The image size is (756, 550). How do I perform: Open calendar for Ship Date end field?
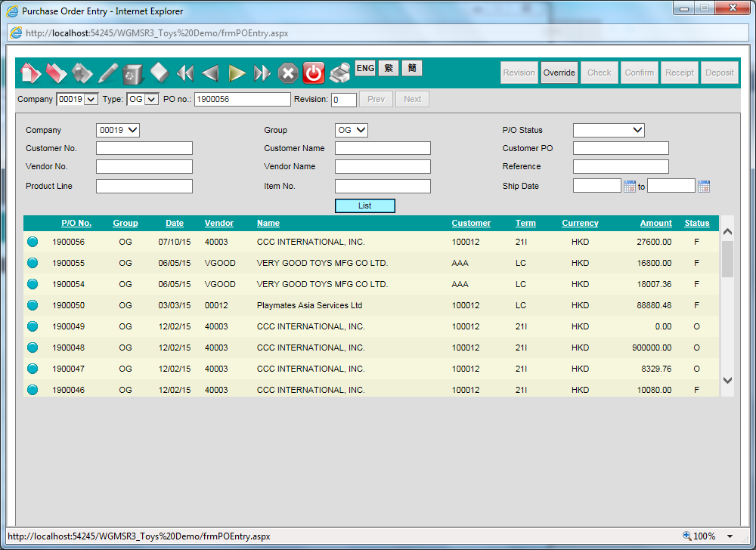point(704,187)
